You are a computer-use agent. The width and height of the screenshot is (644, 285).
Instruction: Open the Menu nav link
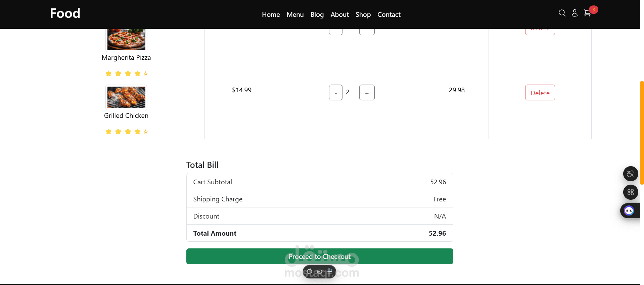tap(295, 14)
